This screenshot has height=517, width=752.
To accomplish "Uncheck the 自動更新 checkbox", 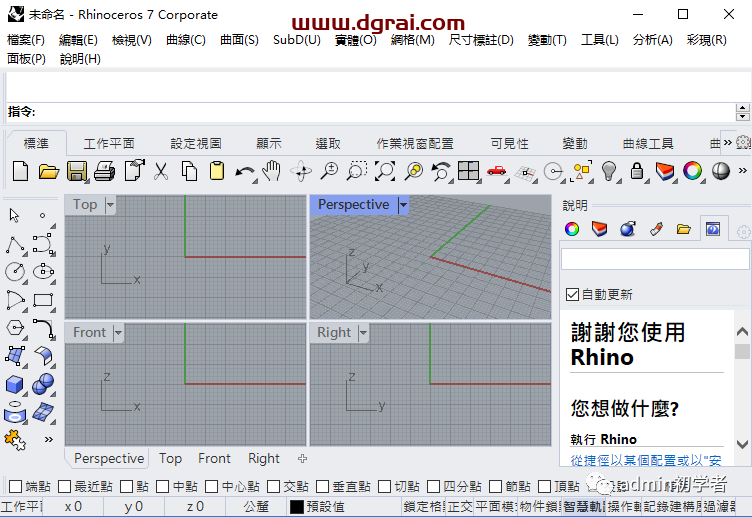I will point(572,294).
